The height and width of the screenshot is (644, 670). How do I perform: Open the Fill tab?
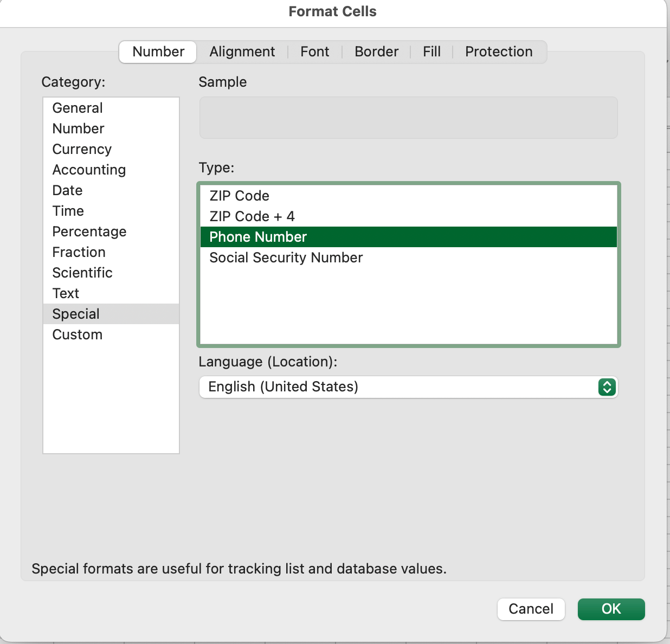click(x=431, y=51)
